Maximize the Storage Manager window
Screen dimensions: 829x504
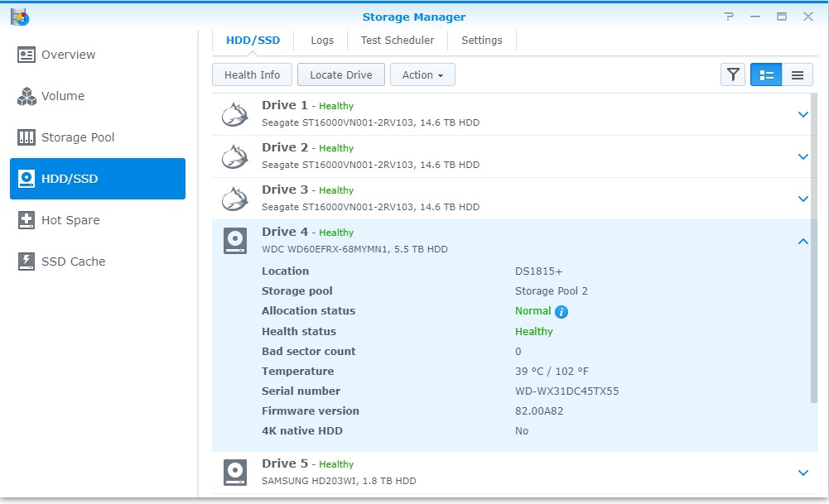(782, 17)
